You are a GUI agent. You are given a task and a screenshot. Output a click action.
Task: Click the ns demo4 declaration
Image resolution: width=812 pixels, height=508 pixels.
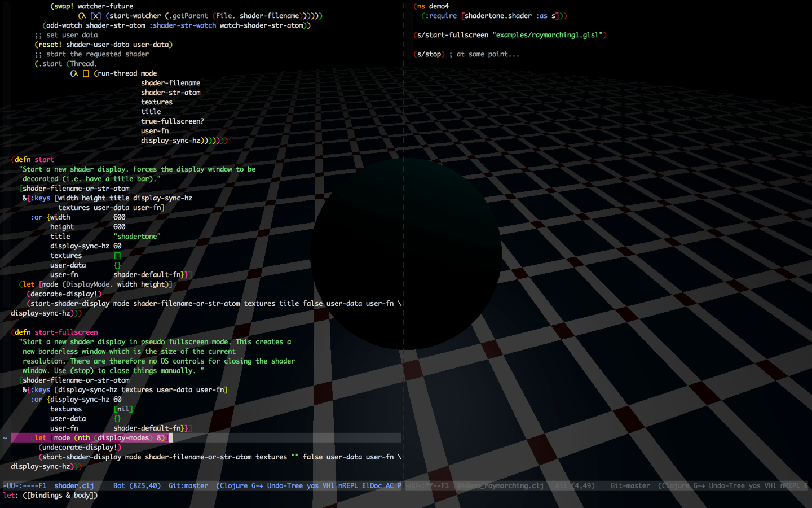coord(431,6)
